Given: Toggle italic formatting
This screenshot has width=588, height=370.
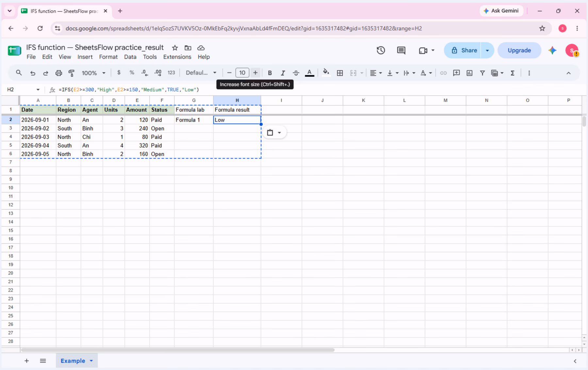Looking at the screenshot, I should pyautogui.click(x=283, y=73).
